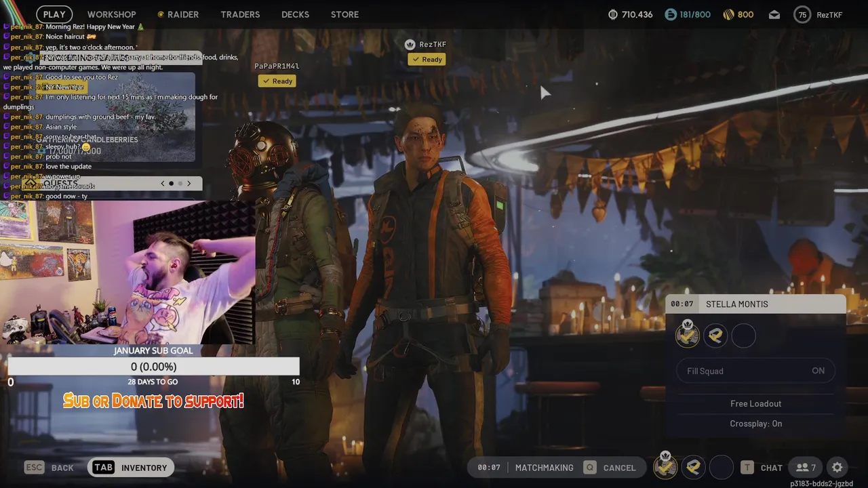The image size is (868, 488).
Task: Click the streamer webcam overlay
Action: (127, 272)
